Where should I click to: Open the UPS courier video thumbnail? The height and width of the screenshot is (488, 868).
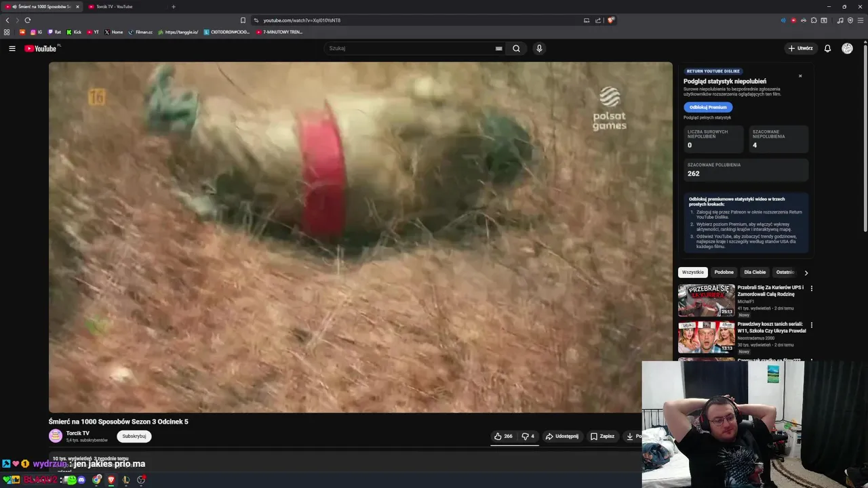tap(706, 300)
